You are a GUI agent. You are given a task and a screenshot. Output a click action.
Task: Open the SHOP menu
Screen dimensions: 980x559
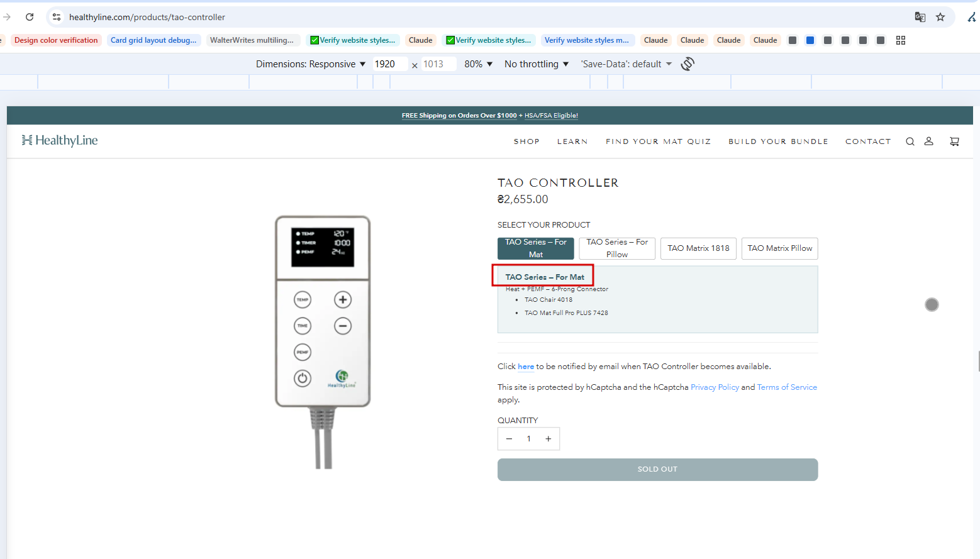click(x=526, y=141)
